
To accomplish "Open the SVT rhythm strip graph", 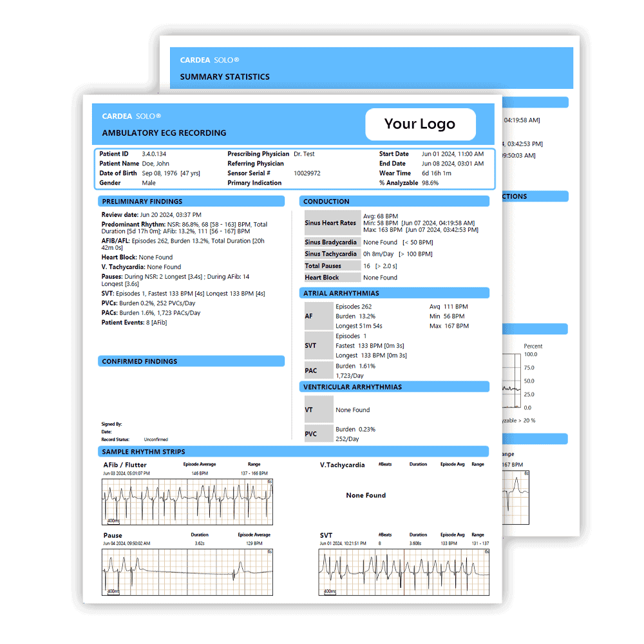I will pyautogui.click(x=404, y=572).
